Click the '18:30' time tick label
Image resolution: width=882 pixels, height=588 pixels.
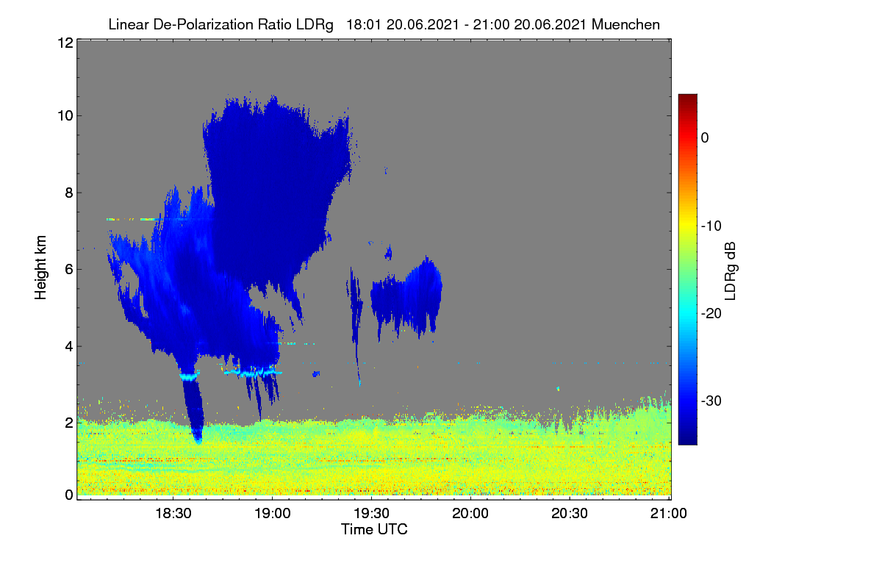point(173,514)
